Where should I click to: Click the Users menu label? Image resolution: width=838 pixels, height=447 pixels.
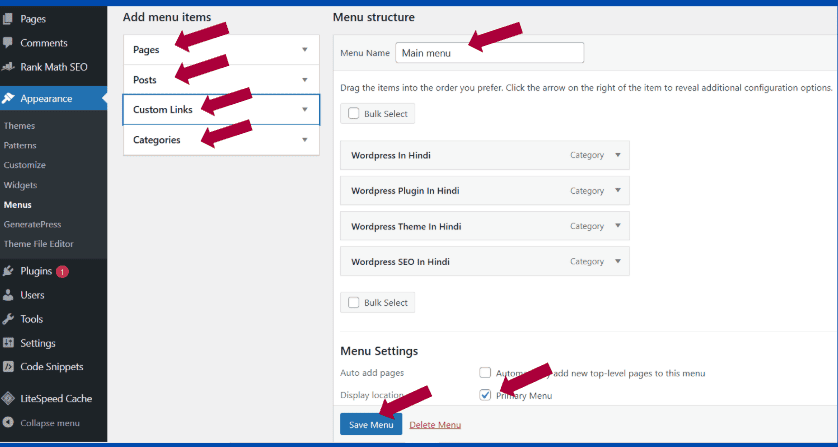pos(32,295)
